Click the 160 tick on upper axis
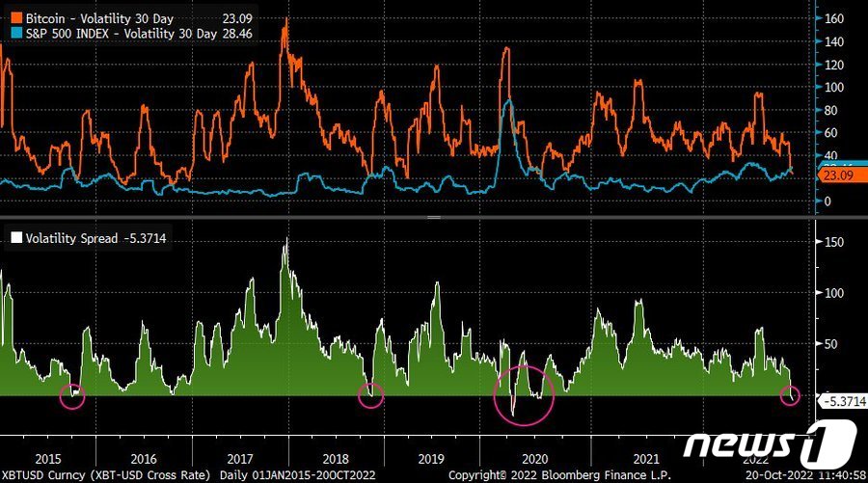 (x=834, y=19)
